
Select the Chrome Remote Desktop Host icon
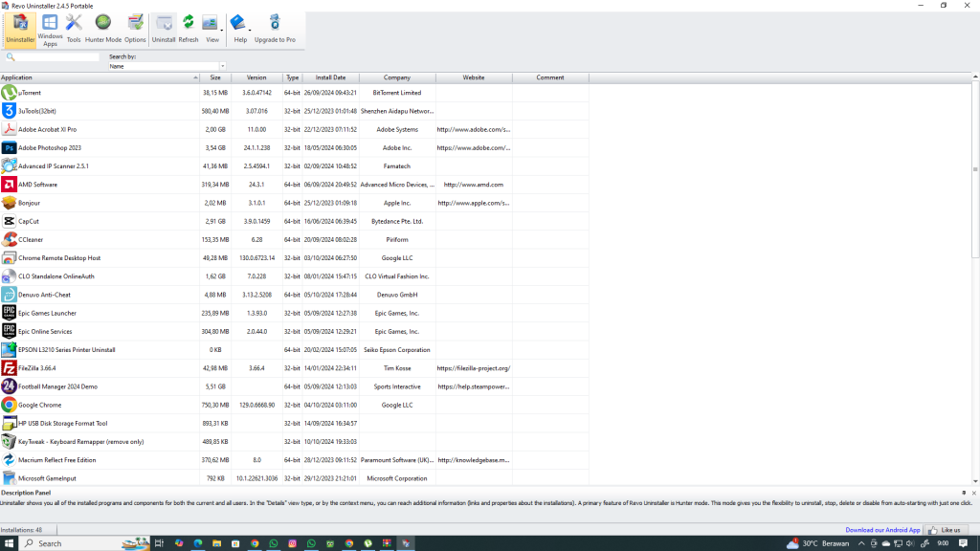9,258
